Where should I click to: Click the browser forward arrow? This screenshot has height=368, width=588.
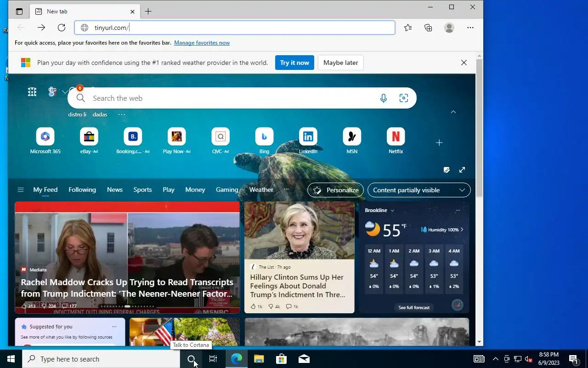tap(41, 28)
